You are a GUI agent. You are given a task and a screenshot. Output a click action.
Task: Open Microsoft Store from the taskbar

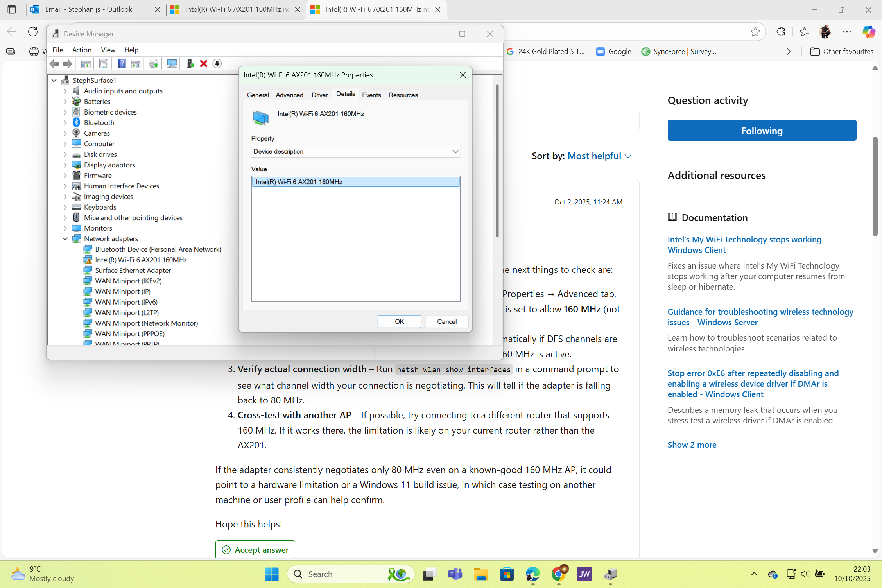point(507,574)
